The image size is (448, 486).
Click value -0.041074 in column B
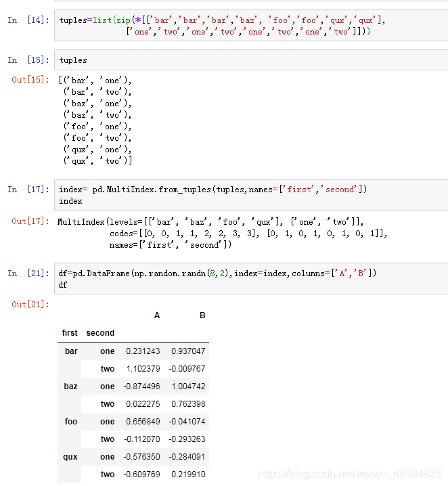coord(187,422)
